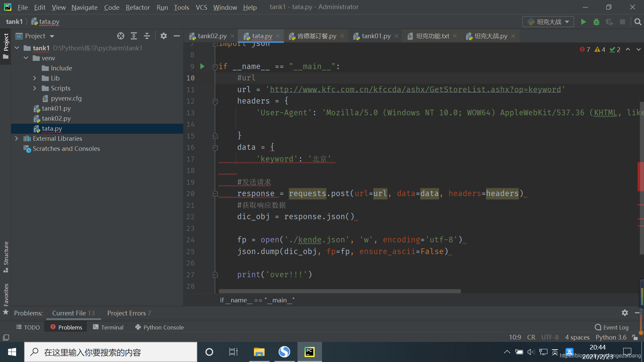
Task: Click the Project Errors 7 button
Action: (x=129, y=313)
